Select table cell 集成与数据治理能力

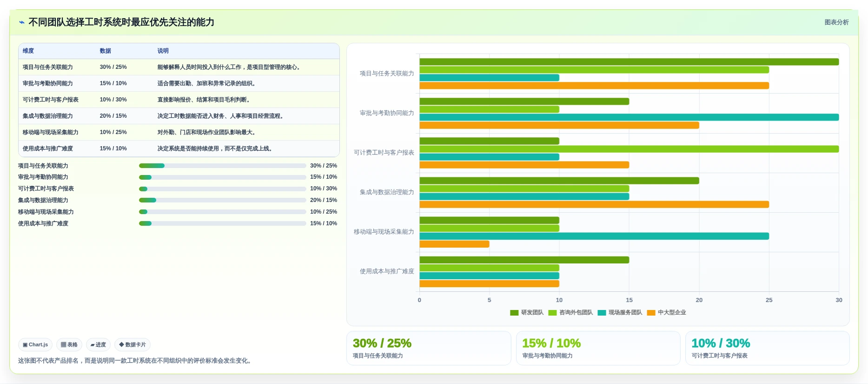(x=48, y=116)
